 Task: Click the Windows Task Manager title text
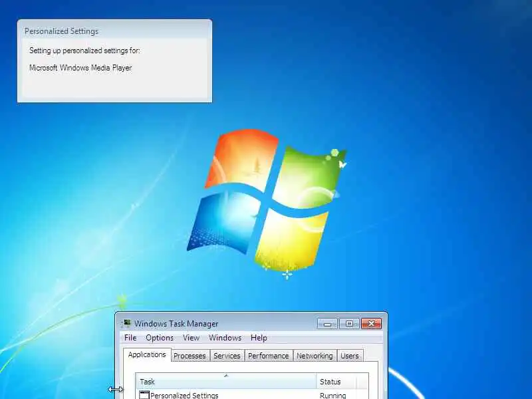176,324
